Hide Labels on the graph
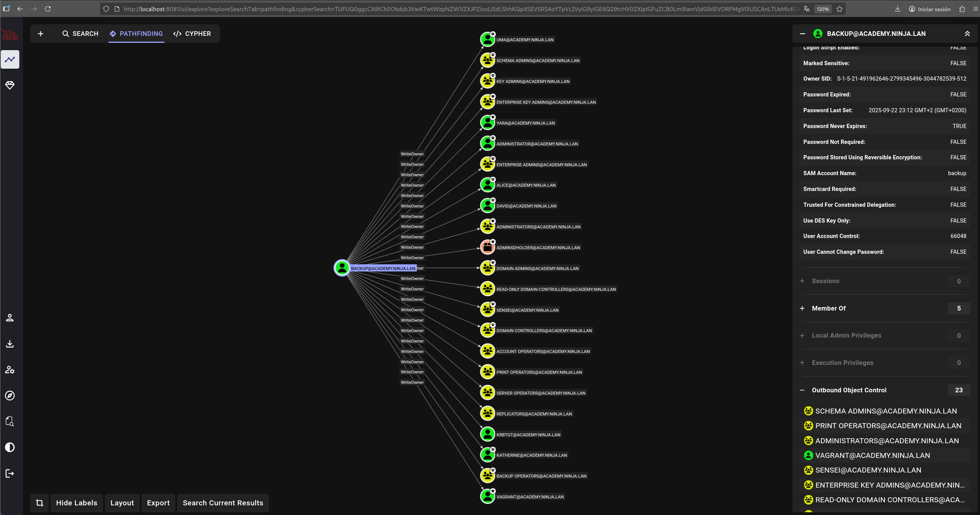Image resolution: width=980 pixels, height=515 pixels. (76, 503)
